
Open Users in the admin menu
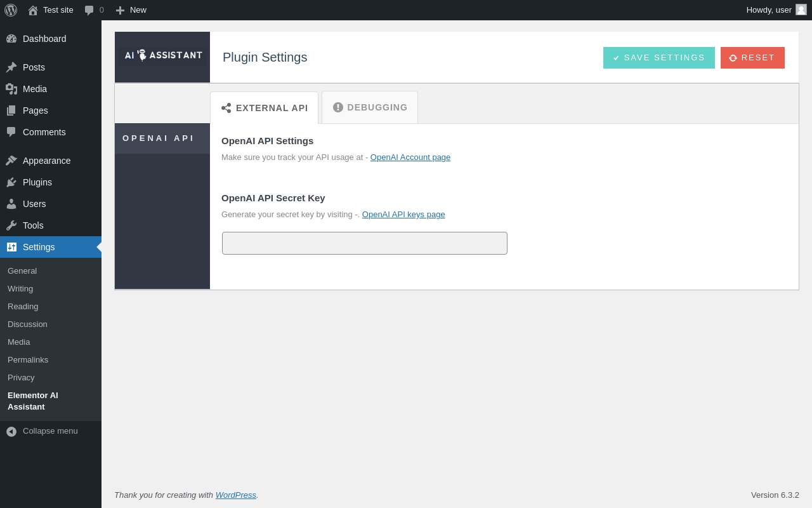51,204
